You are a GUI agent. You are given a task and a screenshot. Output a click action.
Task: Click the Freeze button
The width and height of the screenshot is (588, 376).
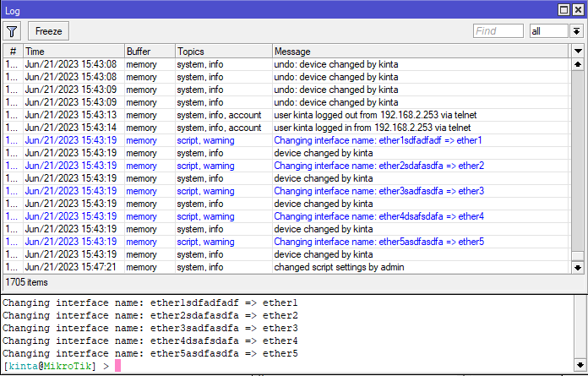coord(48,31)
